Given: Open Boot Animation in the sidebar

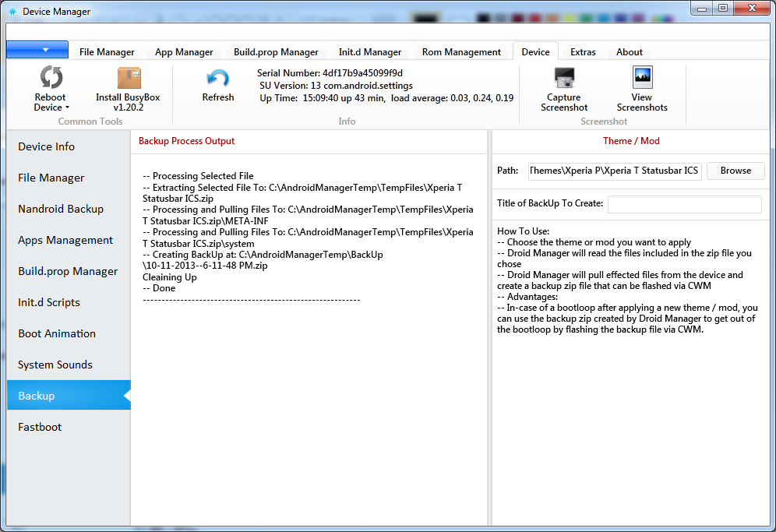Looking at the screenshot, I should pyautogui.click(x=57, y=333).
